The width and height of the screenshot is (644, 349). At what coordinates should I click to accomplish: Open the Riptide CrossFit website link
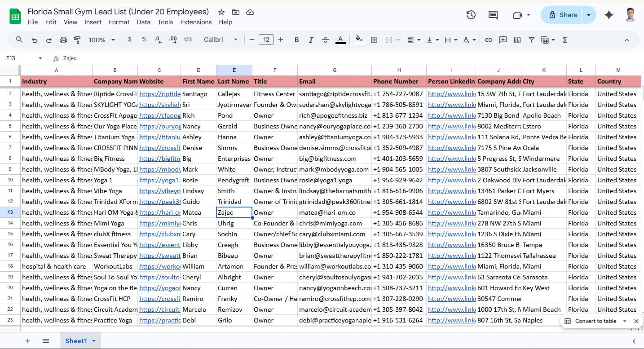(x=160, y=93)
